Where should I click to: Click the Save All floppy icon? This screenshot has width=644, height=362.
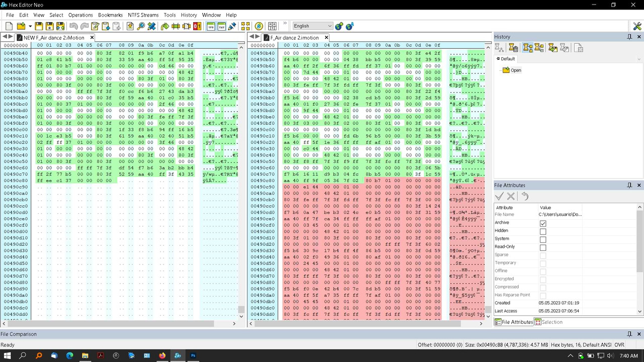60,26
